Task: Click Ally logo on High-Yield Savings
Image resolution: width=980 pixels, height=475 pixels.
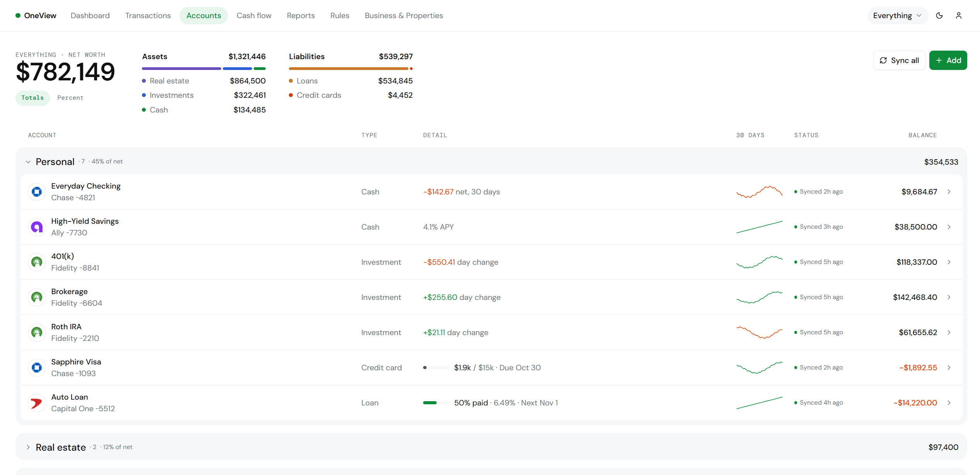Action: pyautogui.click(x=37, y=227)
